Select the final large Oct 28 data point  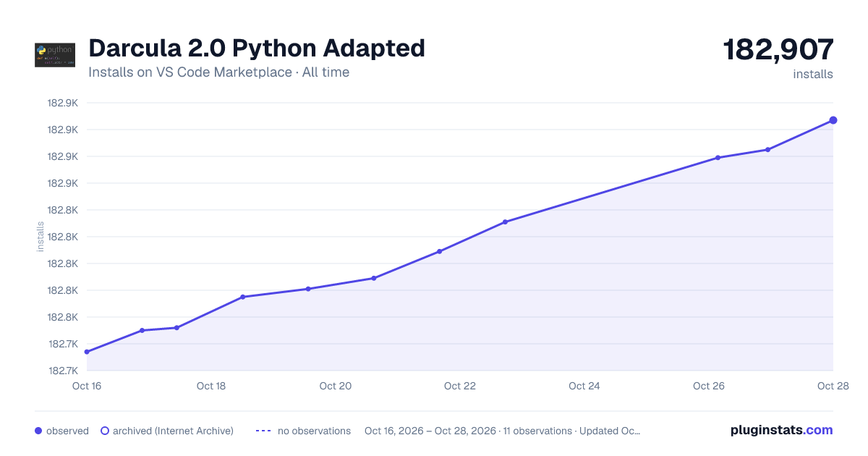(833, 120)
